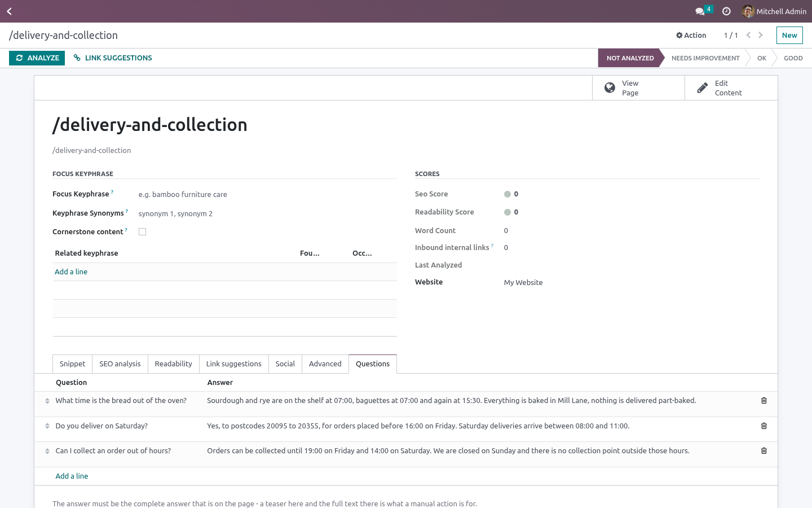
Task: Click the Focus Keyphrase input field
Action: 267,194
